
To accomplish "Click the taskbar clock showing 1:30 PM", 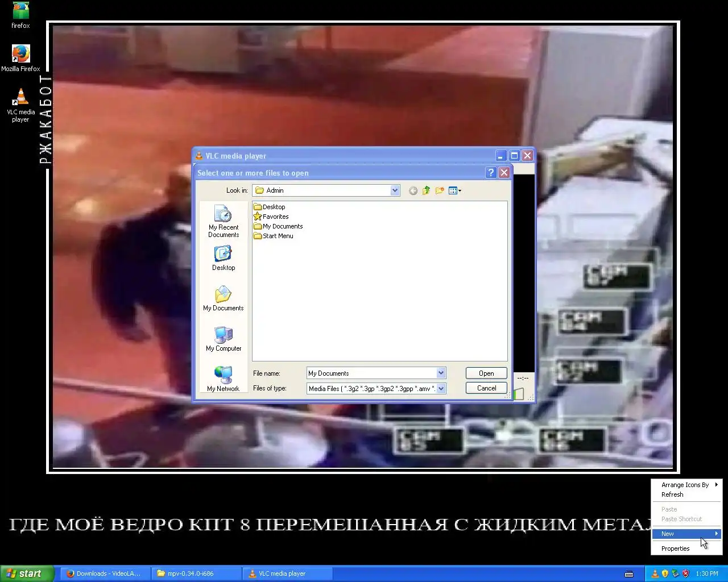I will 707,573.
